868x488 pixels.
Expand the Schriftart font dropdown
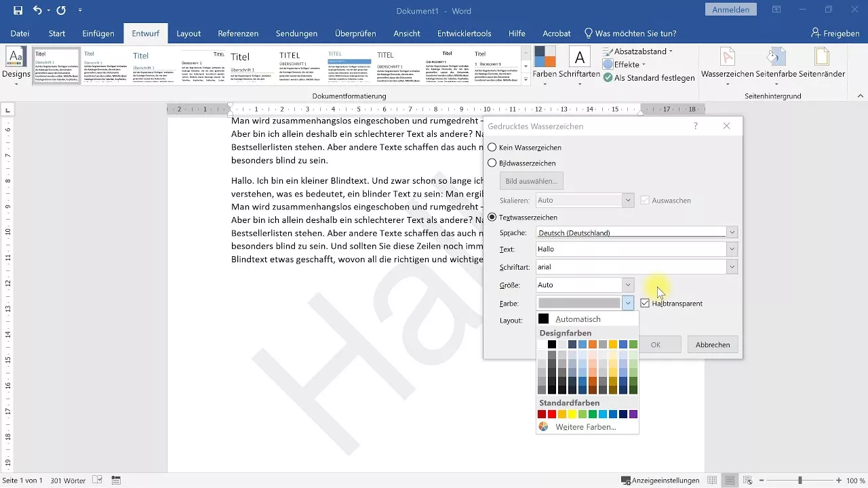tap(732, 267)
